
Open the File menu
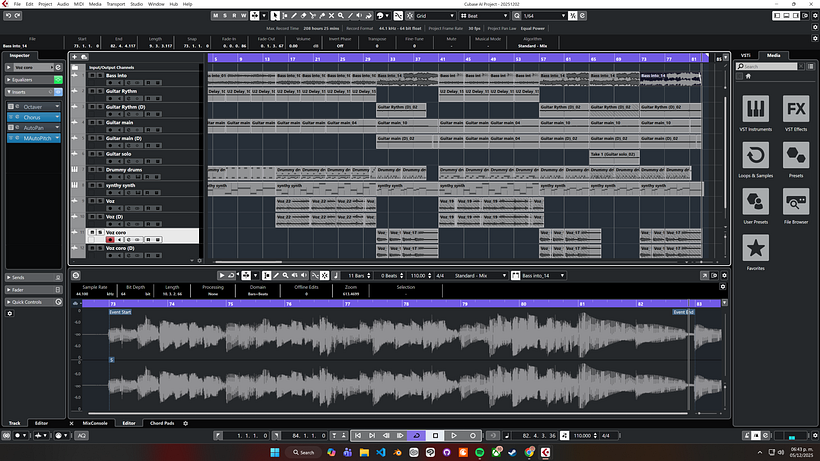click(17, 4)
